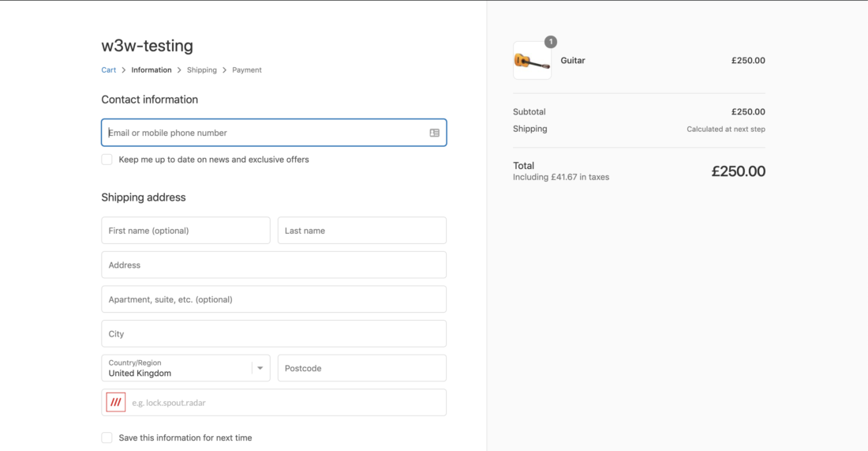Click the lock.spout.radar what3words input

pos(286,402)
